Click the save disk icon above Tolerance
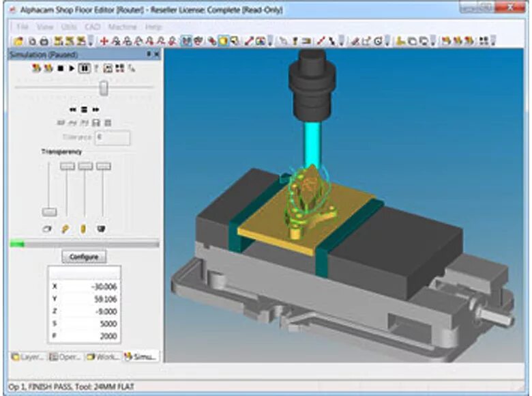This screenshot has width=532, height=396. (96, 123)
